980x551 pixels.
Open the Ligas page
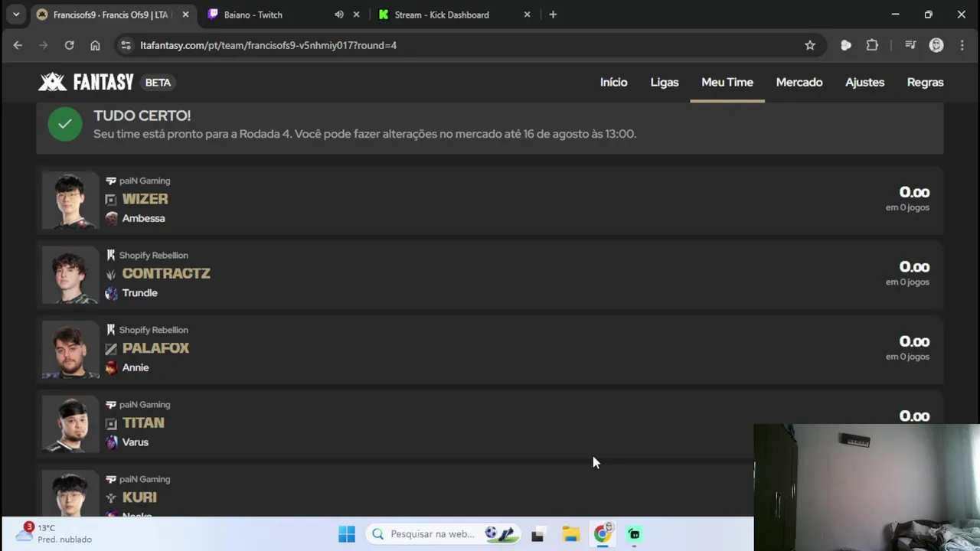[665, 82]
